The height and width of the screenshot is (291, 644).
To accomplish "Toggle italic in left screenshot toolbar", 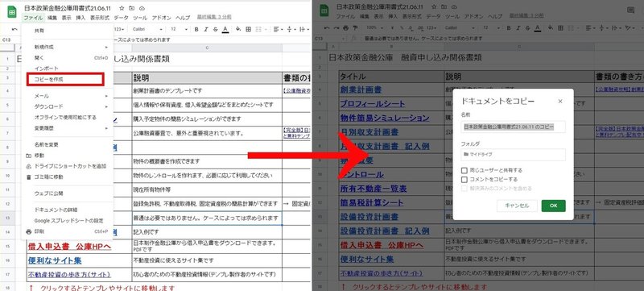I will click(x=206, y=30).
